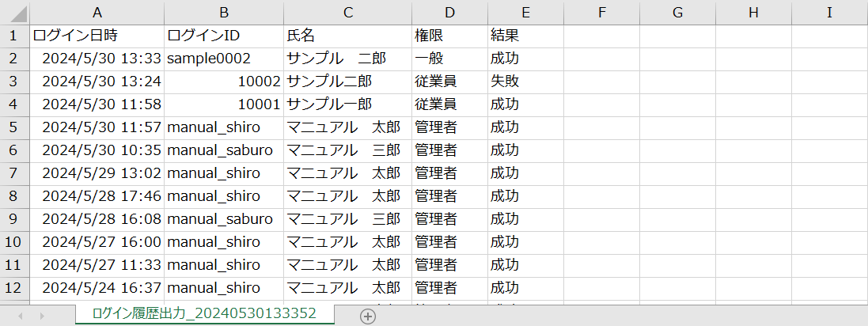The height and width of the screenshot is (326, 868).
Task: Click the サンプル一郎 name cell
Action: [x=347, y=104]
